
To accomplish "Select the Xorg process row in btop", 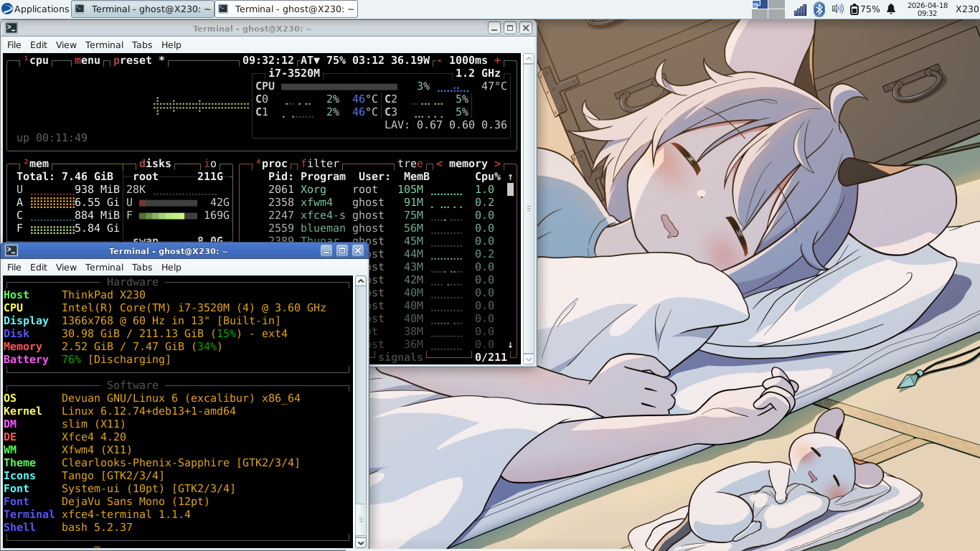I will [381, 189].
